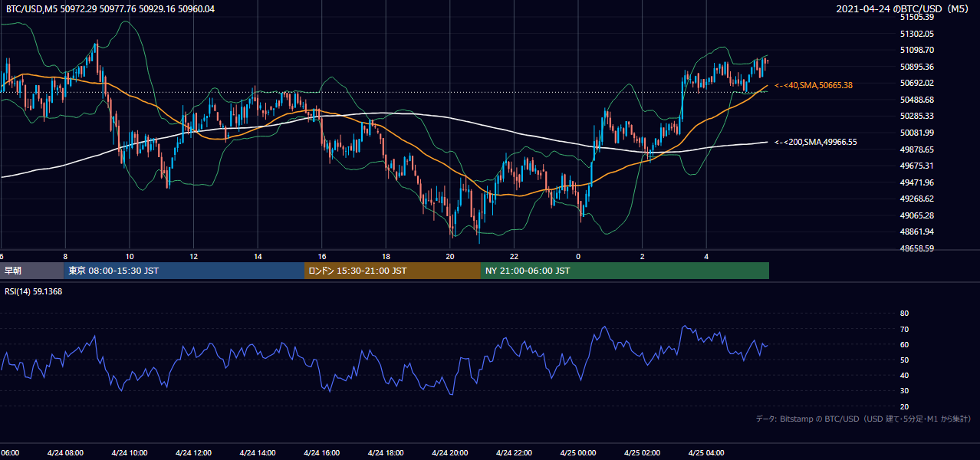This screenshot has width=980, height=460.
Task: Click hour tick 12 under price chart
Action: (x=193, y=257)
